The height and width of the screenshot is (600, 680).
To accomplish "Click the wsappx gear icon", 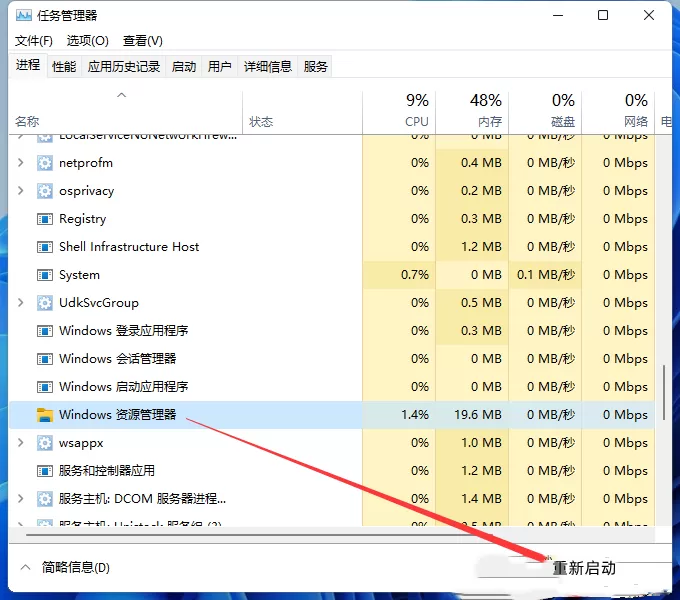I will tap(45, 443).
